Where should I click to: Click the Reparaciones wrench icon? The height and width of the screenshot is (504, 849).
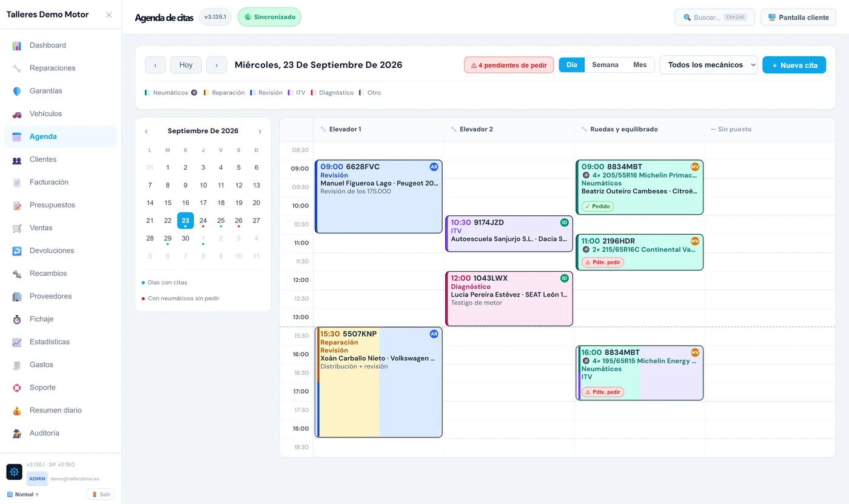[x=17, y=68]
